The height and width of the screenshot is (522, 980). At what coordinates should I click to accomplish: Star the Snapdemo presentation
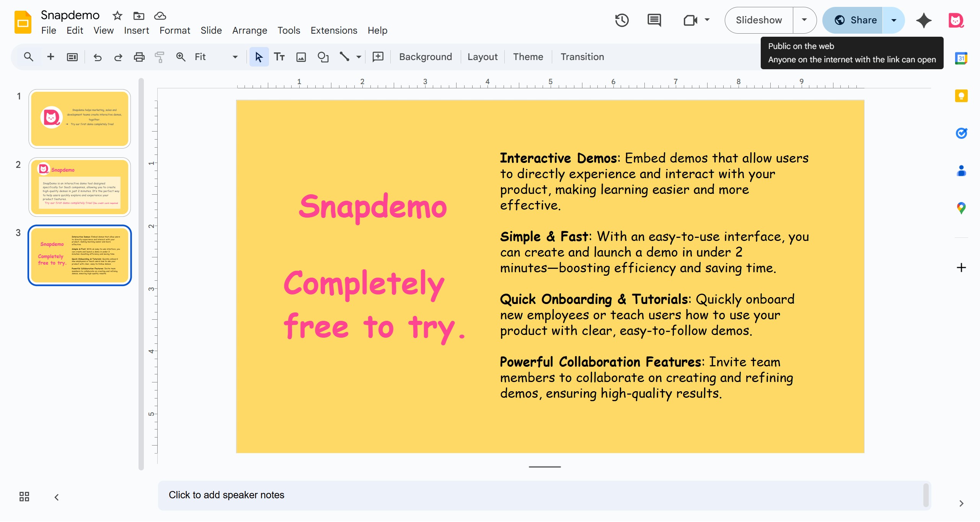[117, 16]
